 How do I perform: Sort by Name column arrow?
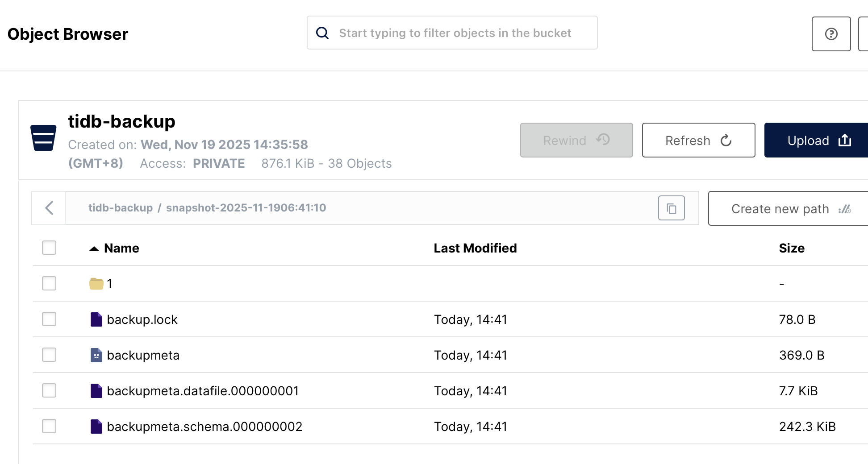[94, 249]
